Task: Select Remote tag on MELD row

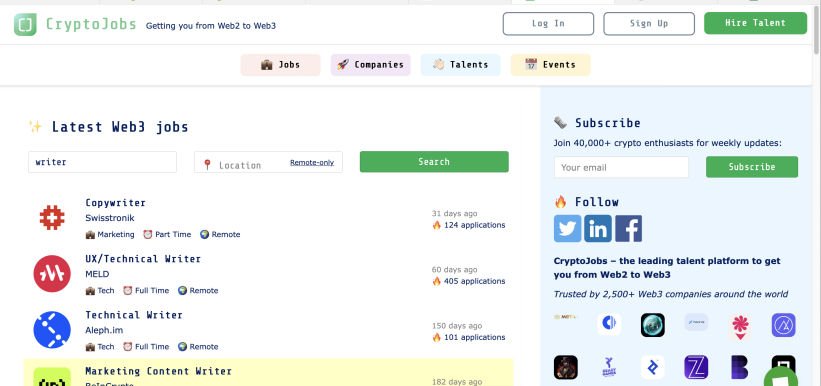Action: click(x=198, y=291)
